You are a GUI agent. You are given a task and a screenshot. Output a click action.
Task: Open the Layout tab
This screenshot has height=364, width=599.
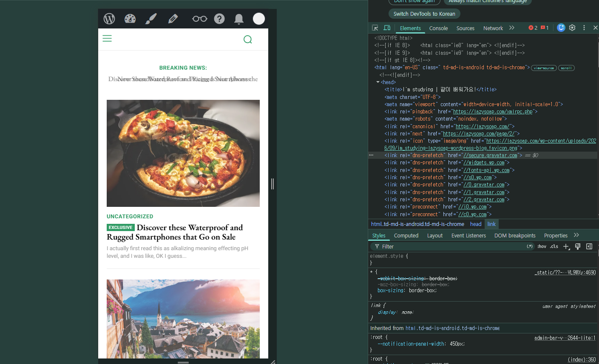(435, 235)
